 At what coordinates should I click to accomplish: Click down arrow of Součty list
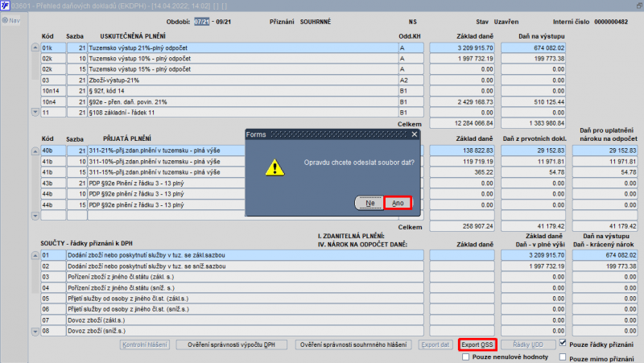35,331
